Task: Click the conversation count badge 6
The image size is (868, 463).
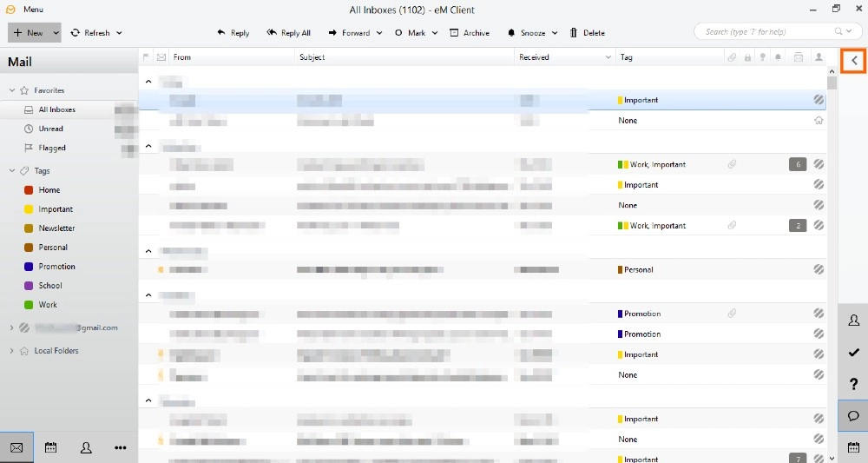Action: click(798, 164)
